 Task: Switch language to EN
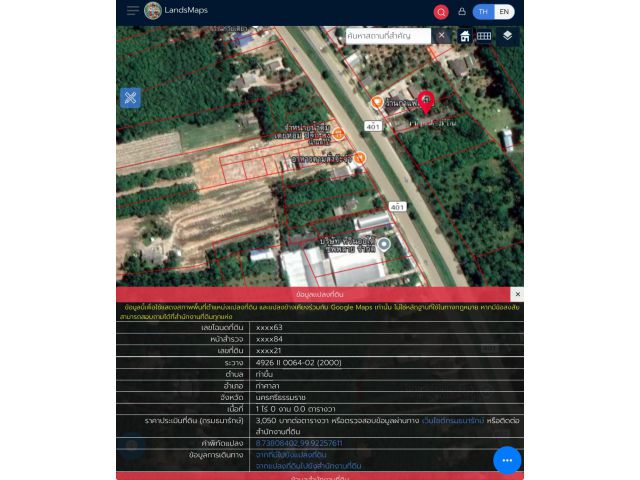pos(504,12)
